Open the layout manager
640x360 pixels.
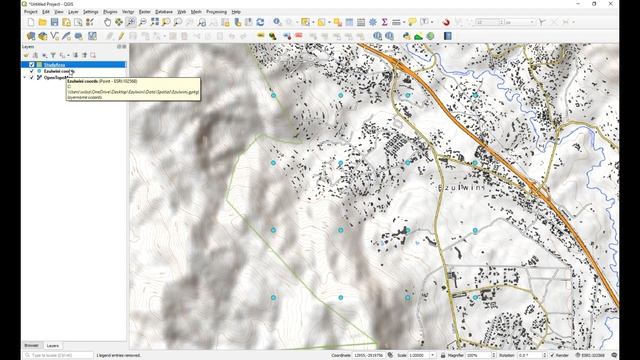pos(78,22)
